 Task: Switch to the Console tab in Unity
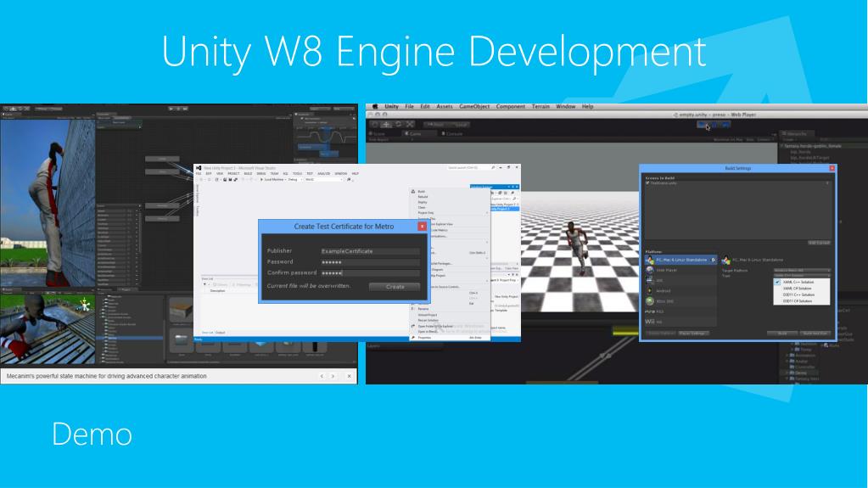click(x=451, y=134)
